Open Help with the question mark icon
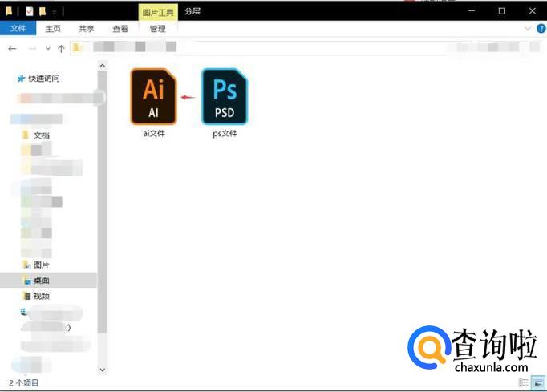This screenshot has width=547, height=392. pos(541,29)
